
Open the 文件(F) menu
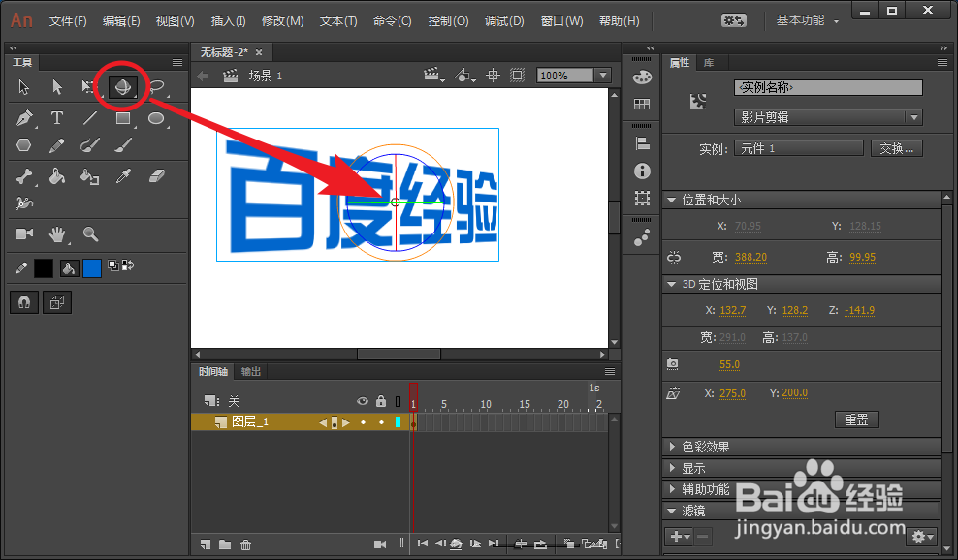click(68, 21)
